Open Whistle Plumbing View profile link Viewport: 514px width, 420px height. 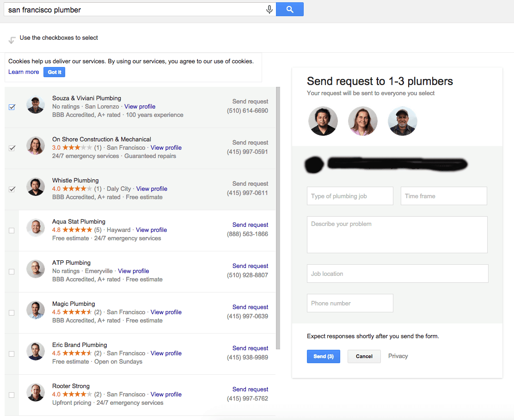[152, 189]
